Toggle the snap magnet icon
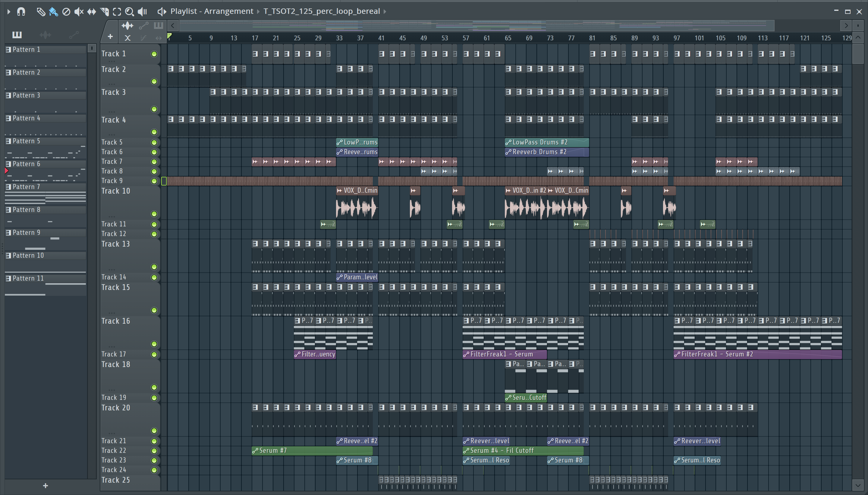868x495 pixels. (21, 11)
